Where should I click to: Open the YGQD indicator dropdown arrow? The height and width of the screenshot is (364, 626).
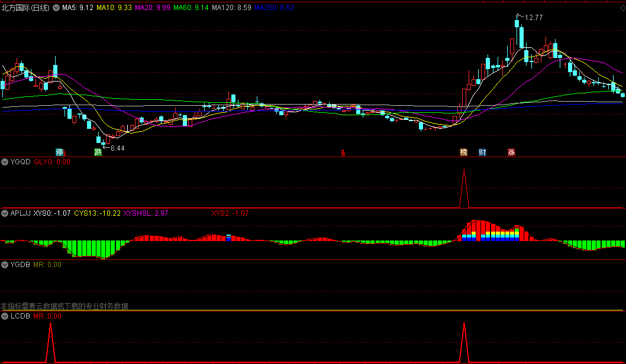coord(5,162)
